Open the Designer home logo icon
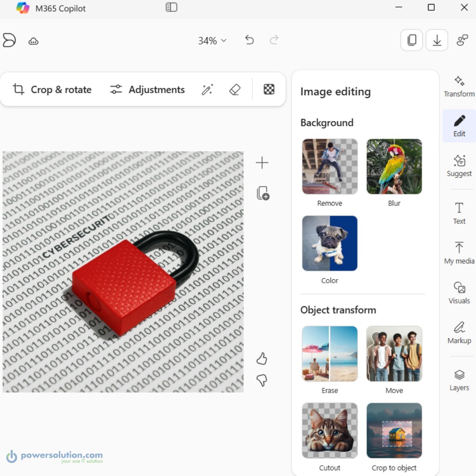Viewport: 476px width, 476px height. coord(9,40)
